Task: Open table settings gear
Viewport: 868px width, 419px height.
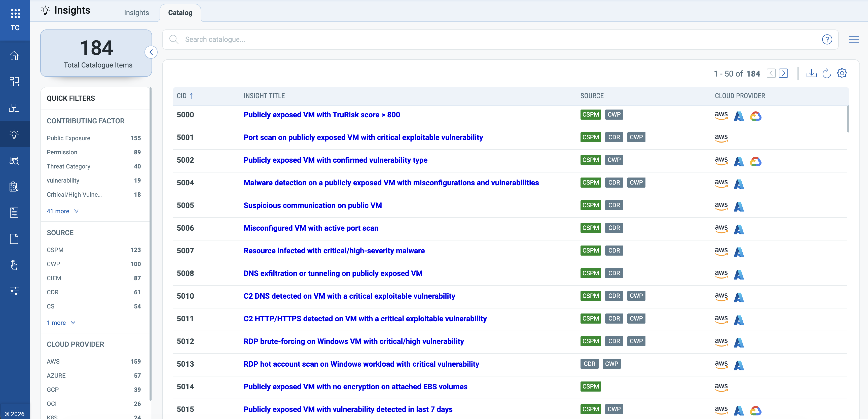Action: [842, 73]
